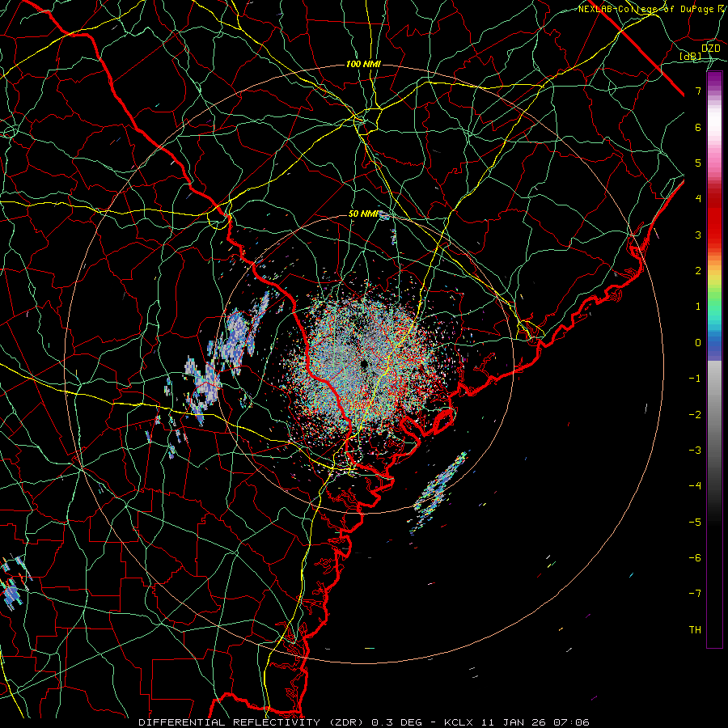Click the radar site black dot at the map center
The height and width of the screenshot is (728, 728).
pos(365,363)
